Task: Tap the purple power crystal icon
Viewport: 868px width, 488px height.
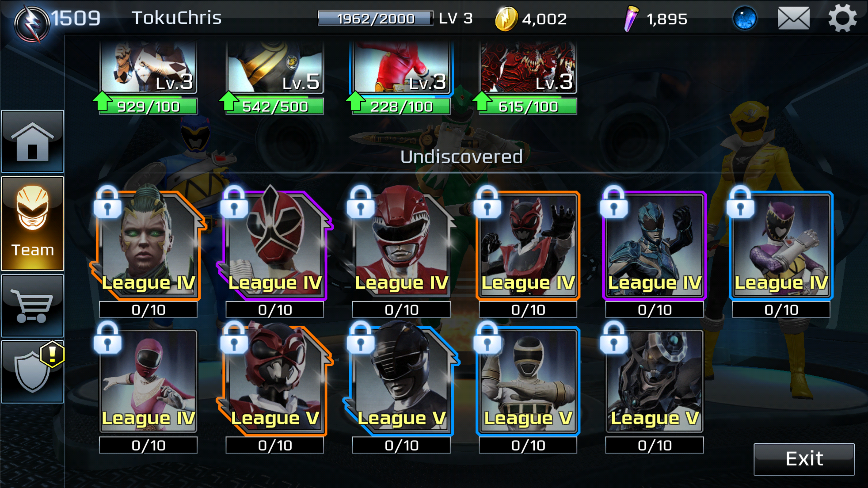Action: pyautogui.click(x=631, y=19)
